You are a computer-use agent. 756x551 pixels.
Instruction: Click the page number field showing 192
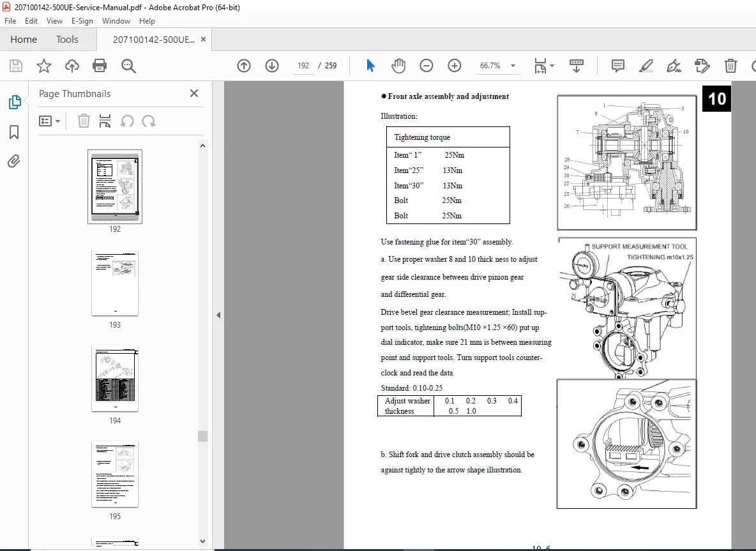point(303,66)
